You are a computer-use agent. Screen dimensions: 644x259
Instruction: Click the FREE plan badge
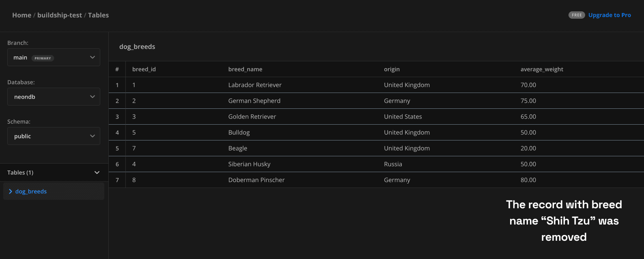click(x=576, y=15)
